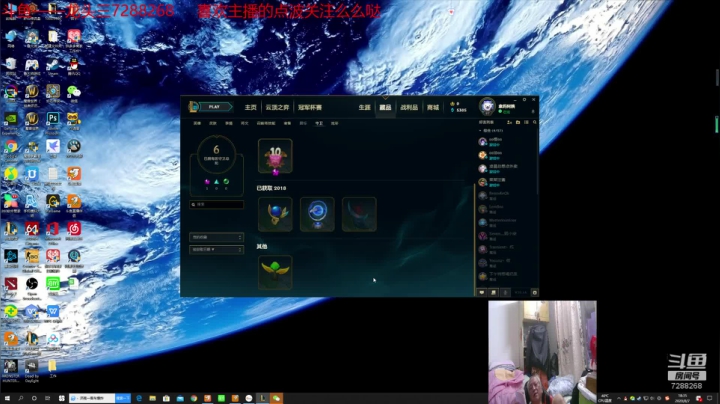Select the first friend in the friends list

click(x=505, y=141)
